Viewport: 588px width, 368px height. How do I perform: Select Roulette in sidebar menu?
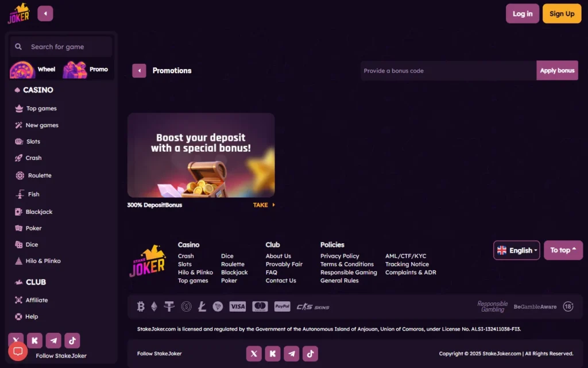(x=33, y=175)
